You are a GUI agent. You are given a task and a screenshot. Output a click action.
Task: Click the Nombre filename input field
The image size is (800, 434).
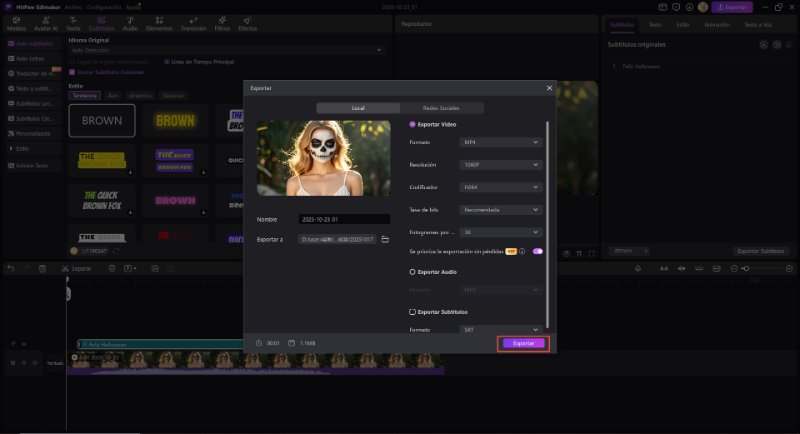344,219
